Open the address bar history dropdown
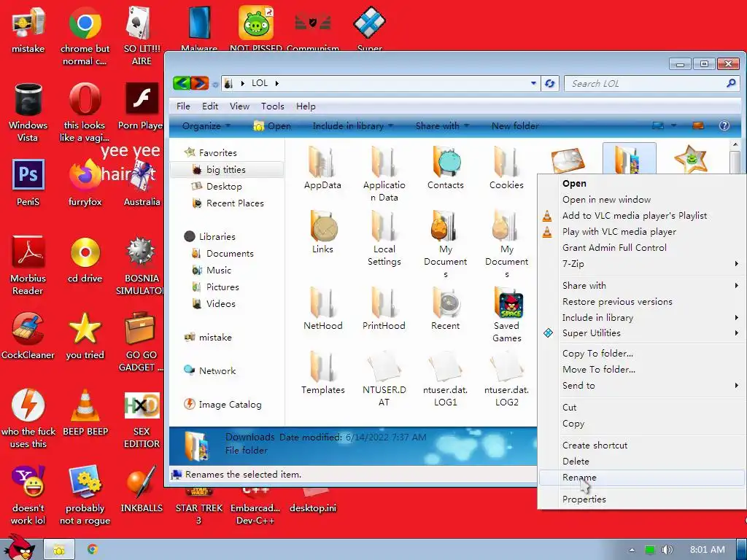747x560 pixels. click(x=533, y=83)
